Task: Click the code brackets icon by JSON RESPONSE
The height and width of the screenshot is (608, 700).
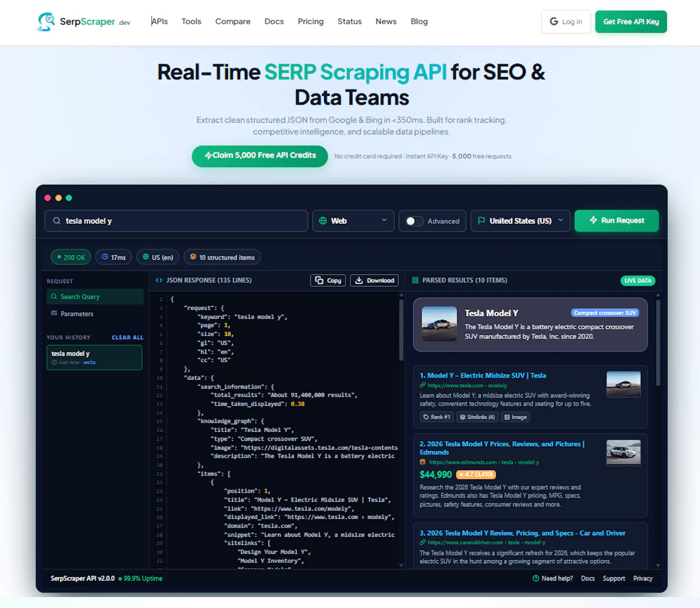Action: [159, 280]
